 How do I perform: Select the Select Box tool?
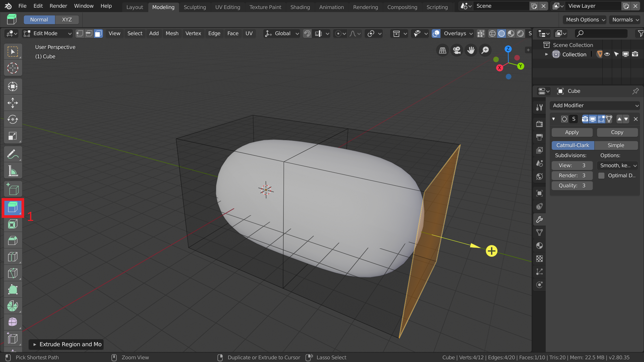(x=13, y=52)
